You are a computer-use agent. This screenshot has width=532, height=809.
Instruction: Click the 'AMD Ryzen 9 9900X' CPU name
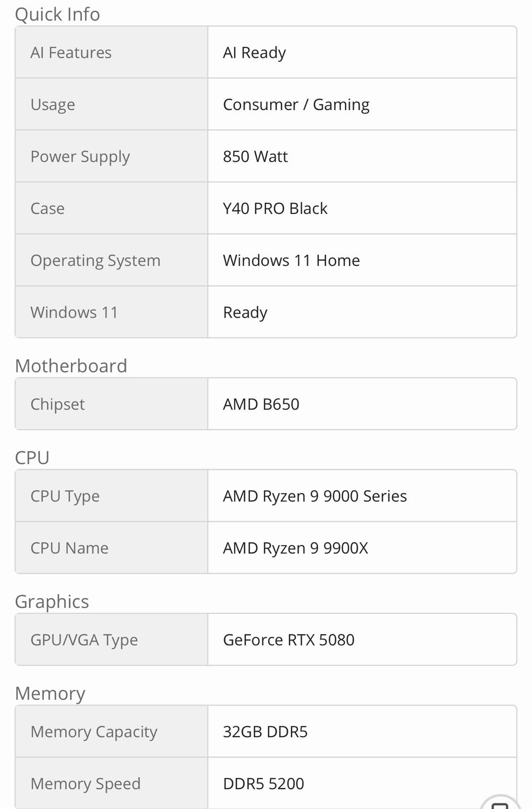pyautogui.click(x=295, y=548)
